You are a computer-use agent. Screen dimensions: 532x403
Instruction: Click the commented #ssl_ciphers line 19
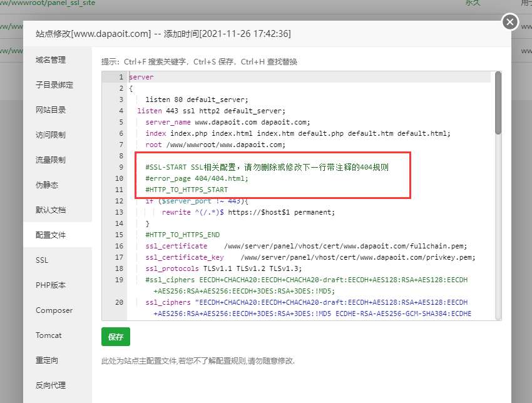(x=307, y=285)
